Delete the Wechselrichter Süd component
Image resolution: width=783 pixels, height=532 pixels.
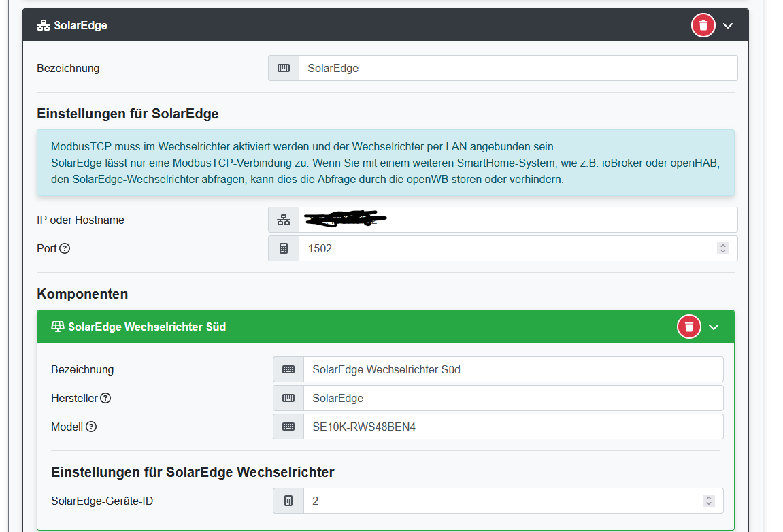(688, 327)
